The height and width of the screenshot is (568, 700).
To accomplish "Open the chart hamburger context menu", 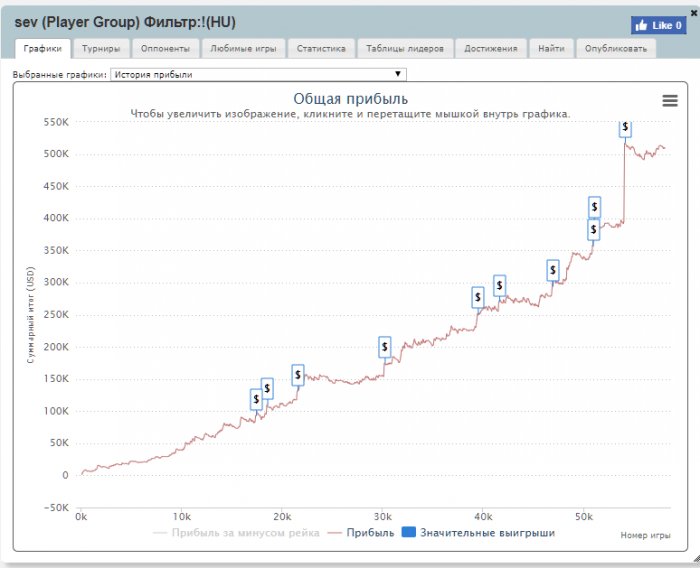I will pos(670,100).
